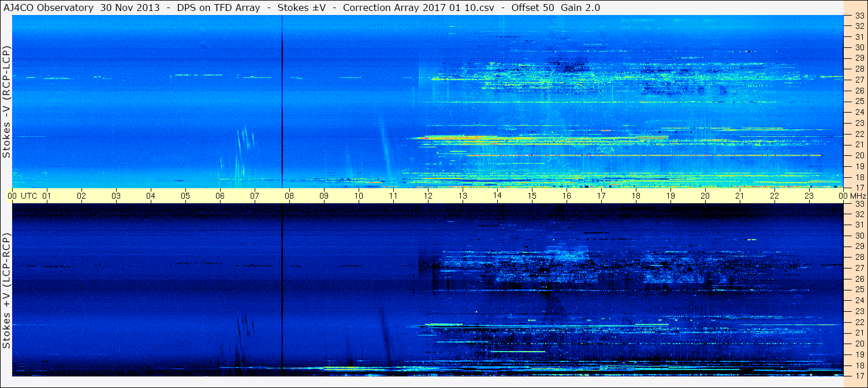
Task: Select hour '21' on the UTC time axis
Action: [740, 196]
